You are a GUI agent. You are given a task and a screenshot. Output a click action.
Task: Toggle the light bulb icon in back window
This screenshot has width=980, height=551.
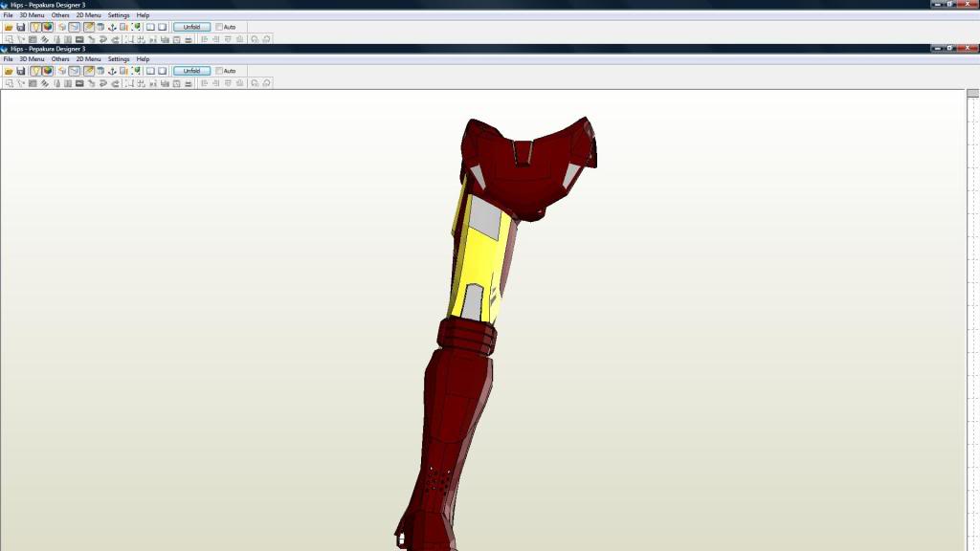click(35, 27)
